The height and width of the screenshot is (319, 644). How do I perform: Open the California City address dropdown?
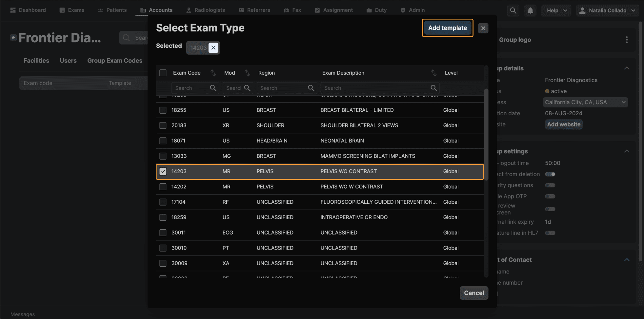point(585,102)
